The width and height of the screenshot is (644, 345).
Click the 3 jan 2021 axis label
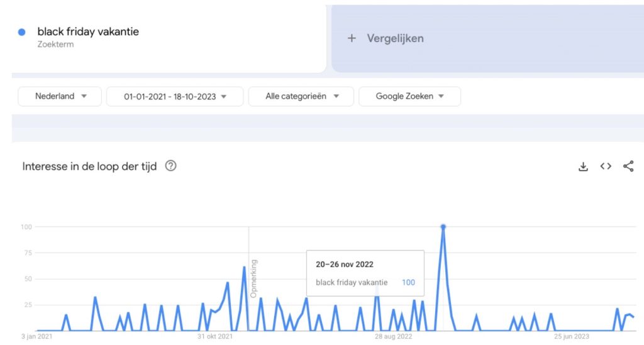point(37,336)
